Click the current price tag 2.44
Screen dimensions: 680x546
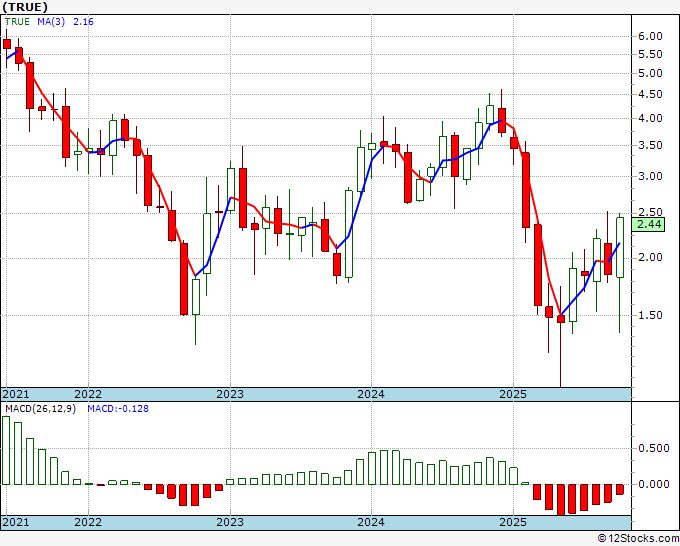648,225
